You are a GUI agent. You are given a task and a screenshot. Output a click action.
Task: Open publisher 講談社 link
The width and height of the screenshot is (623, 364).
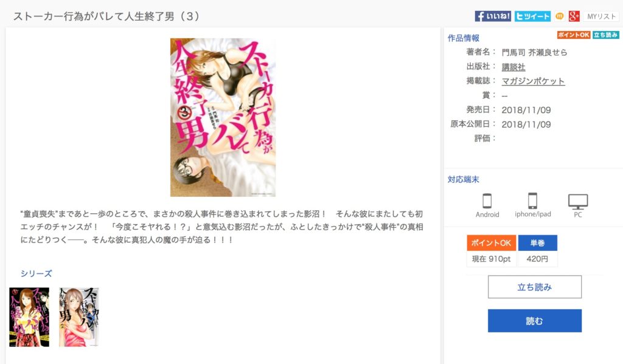coord(513,67)
